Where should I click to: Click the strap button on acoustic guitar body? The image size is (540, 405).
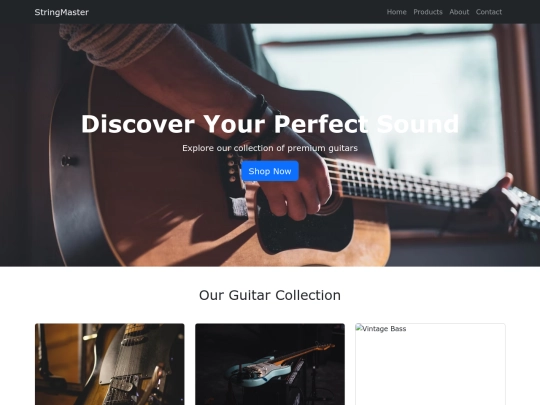click(x=69, y=161)
